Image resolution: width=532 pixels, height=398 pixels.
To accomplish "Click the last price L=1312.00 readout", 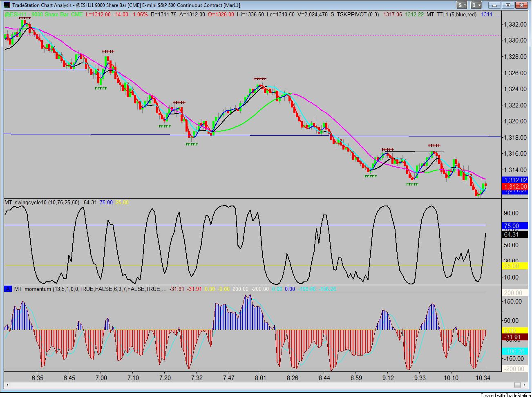I will [x=98, y=14].
